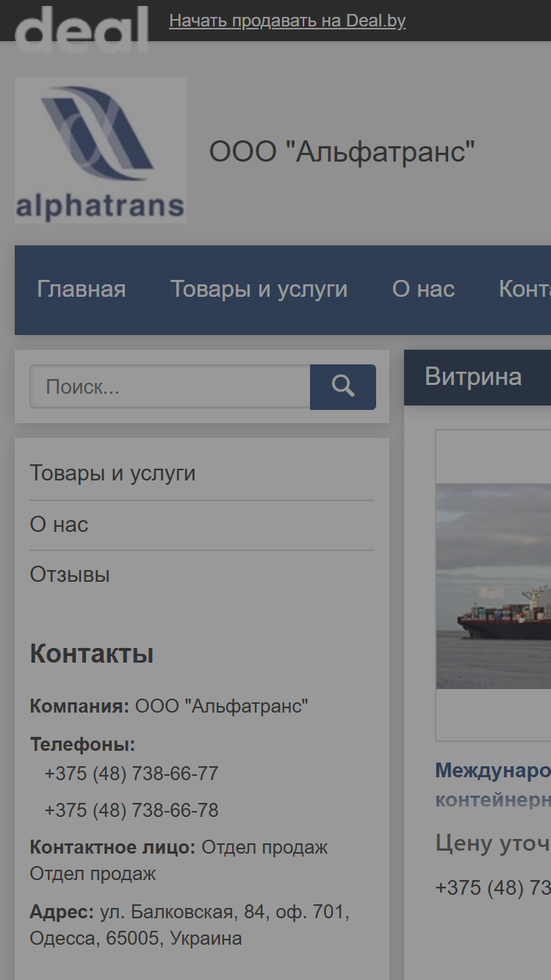The image size is (551, 980).
Task: Click the 'Цену уточняйте' price text
Action: click(x=493, y=843)
